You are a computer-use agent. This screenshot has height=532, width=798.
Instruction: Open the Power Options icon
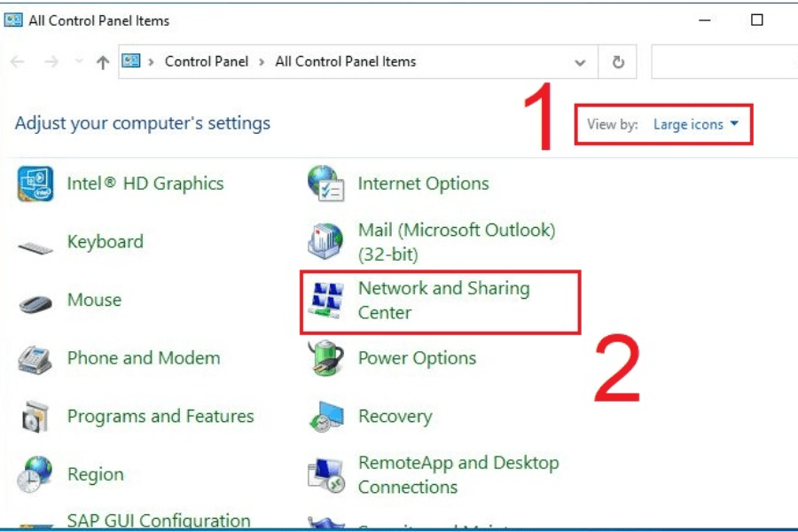(325, 359)
